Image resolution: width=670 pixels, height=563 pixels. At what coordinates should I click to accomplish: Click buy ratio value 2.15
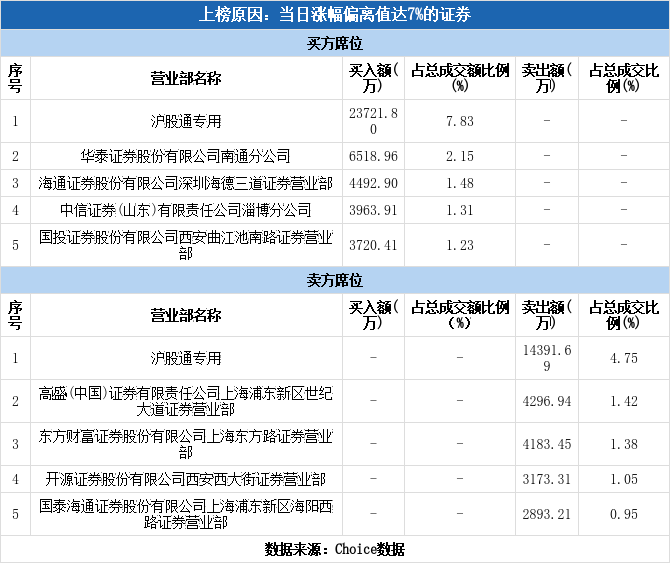[x=460, y=156]
